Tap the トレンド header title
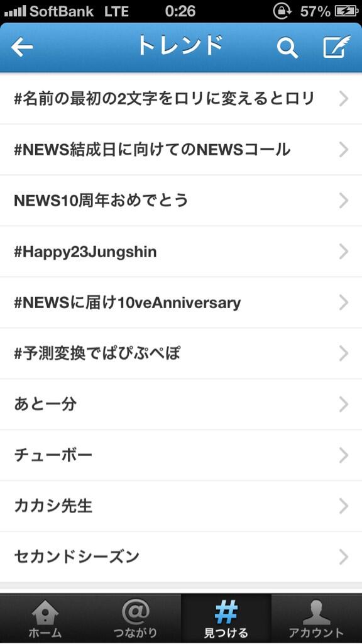Image resolution: width=362 pixels, height=644 pixels. (180, 46)
